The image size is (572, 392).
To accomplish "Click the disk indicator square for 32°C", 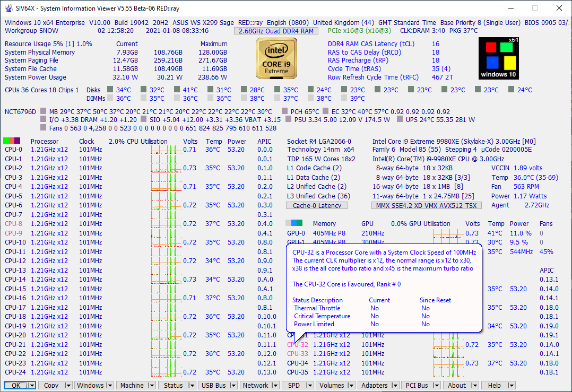I will click(x=143, y=89).
